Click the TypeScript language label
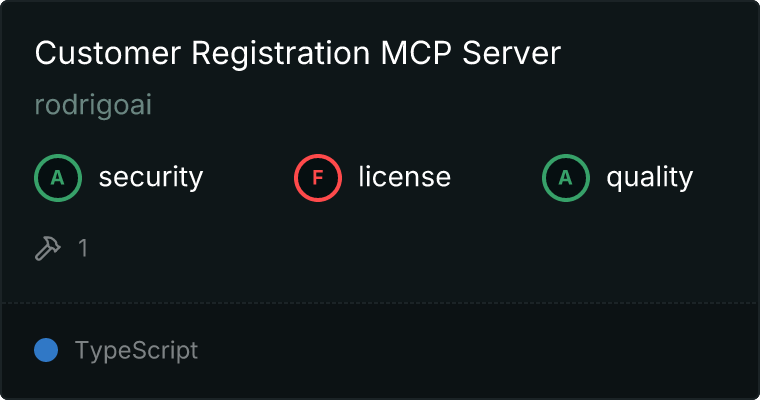760x400 pixels. pyautogui.click(x=136, y=351)
